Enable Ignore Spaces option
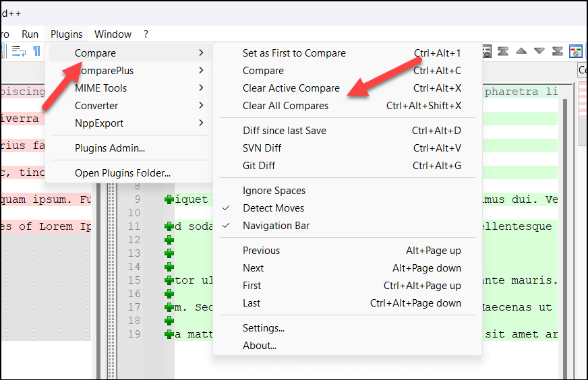Viewport: 588px width, 380px height. click(274, 191)
